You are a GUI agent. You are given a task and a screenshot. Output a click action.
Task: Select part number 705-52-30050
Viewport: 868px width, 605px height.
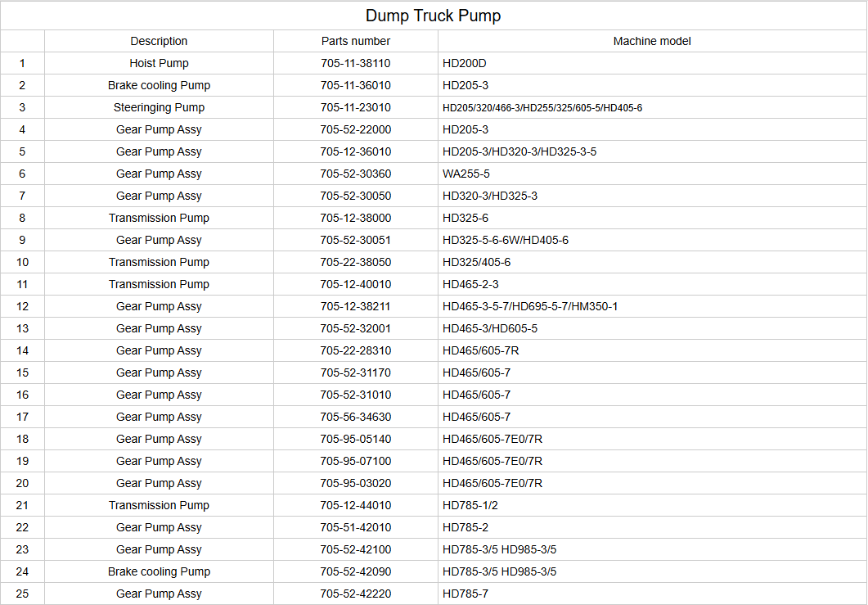click(x=355, y=196)
